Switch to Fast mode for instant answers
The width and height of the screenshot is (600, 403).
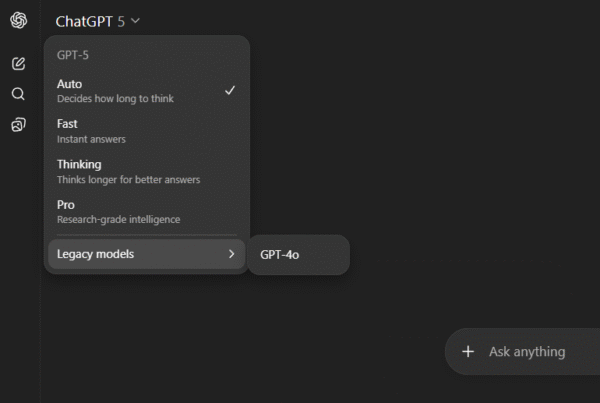click(x=140, y=131)
